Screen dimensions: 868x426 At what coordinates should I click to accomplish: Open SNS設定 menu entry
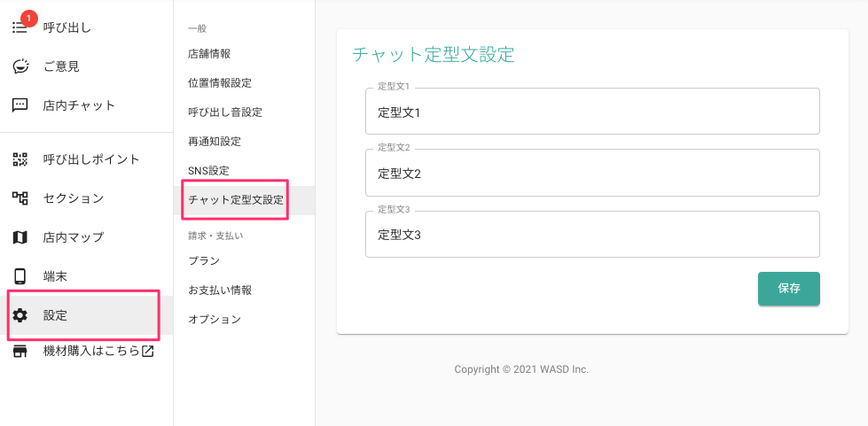tap(208, 171)
